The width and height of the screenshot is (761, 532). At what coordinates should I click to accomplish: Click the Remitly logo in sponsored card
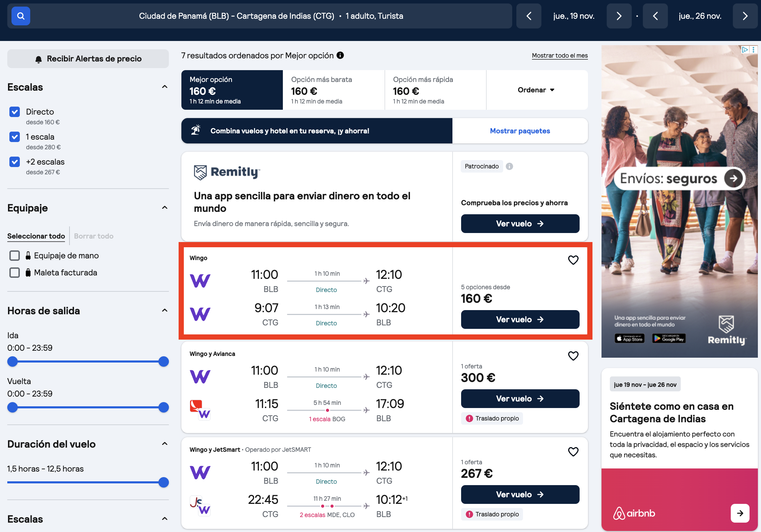tap(227, 172)
